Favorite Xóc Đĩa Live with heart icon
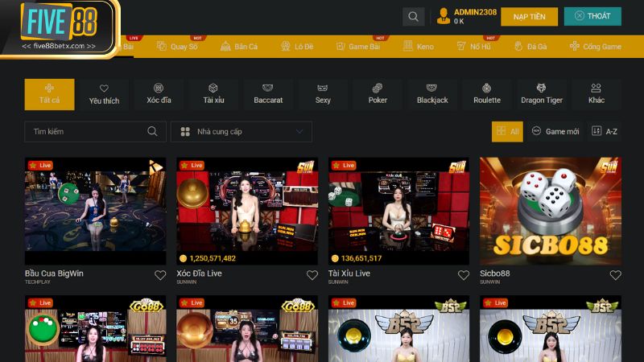This screenshot has height=362, width=644. click(312, 275)
